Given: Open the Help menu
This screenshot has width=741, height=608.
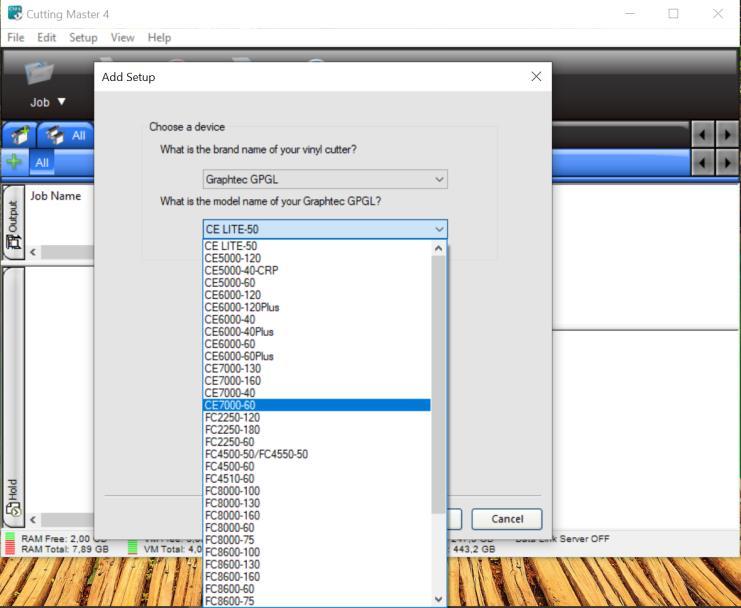Looking at the screenshot, I should pyautogui.click(x=159, y=38).
